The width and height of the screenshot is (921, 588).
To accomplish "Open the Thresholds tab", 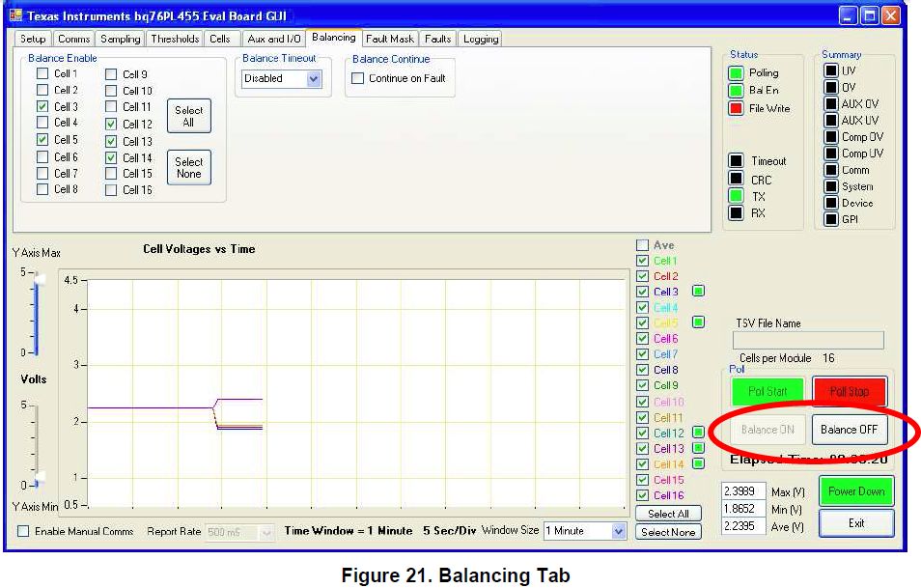I will [175, 39].
